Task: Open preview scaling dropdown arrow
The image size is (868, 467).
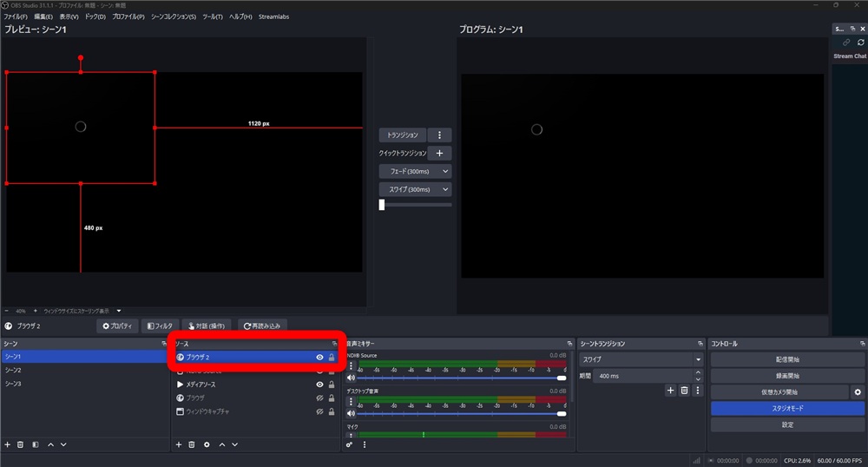Action: 118,311
